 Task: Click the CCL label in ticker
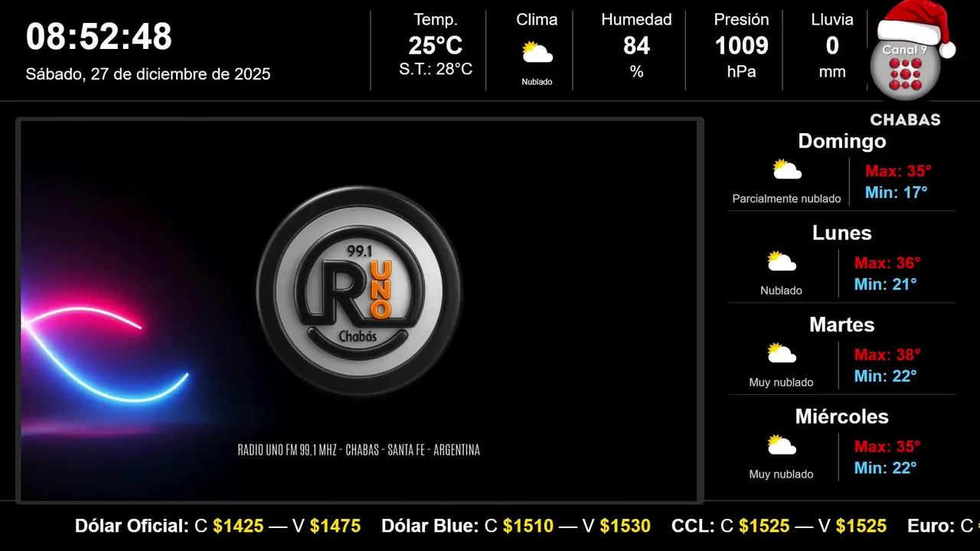click(x=694, y=526)
